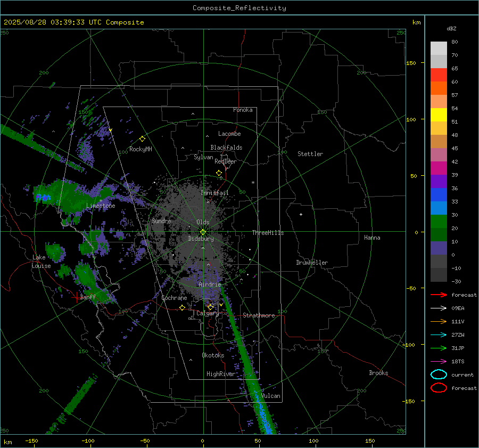This screenshot has width=479, height=448.
Task: Click the asterisk marker east of Innisfail
Action: point(253,183)
